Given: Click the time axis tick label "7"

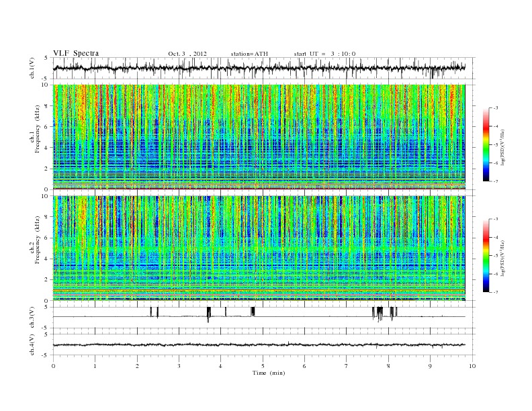Looking at the screenshot, I should tap(347, 366).
